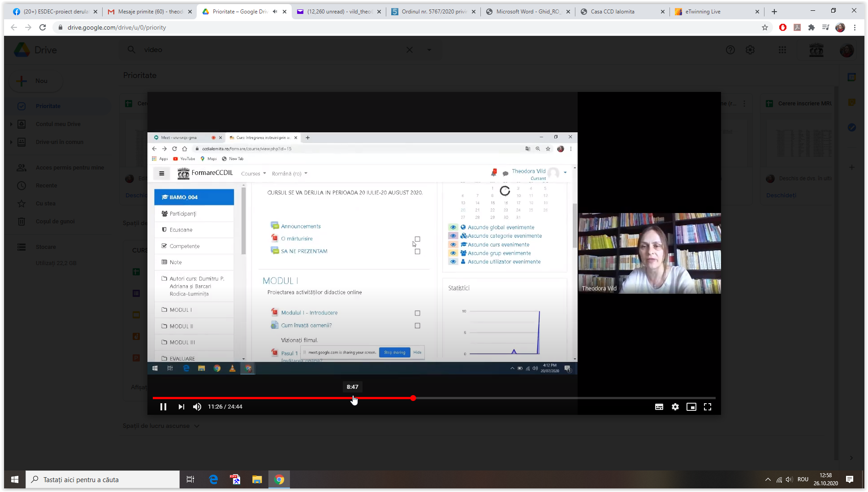Viewport: 868px width, 492px height.
Task: Open Stocare storage section
Action: click(58, 247)
